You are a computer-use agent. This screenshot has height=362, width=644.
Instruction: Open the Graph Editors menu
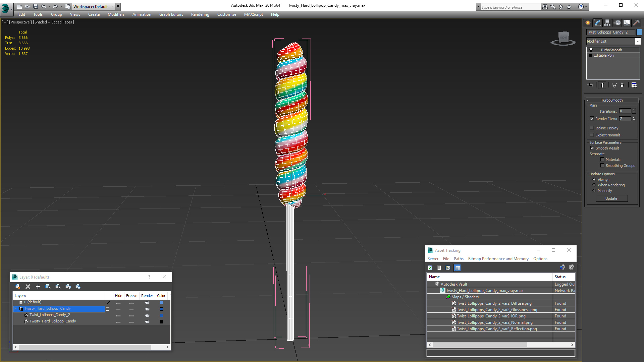[171, 14]
